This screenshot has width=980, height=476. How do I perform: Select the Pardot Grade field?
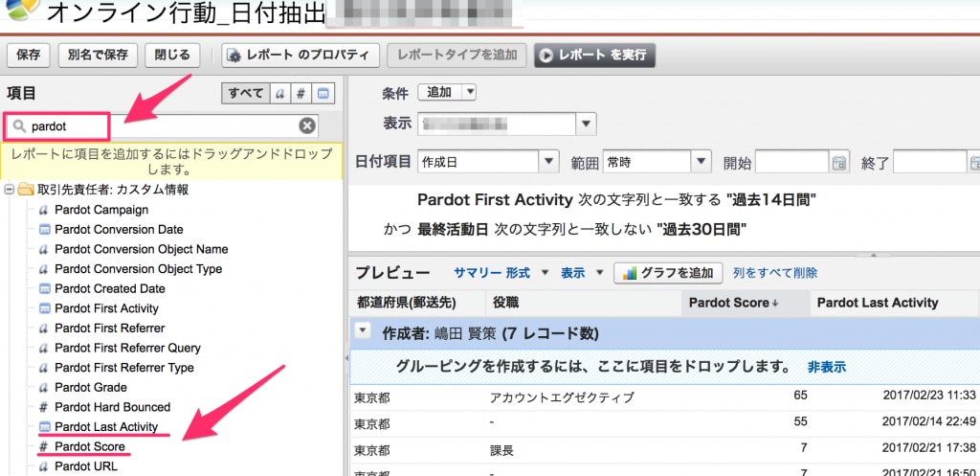tap(91, 387)
